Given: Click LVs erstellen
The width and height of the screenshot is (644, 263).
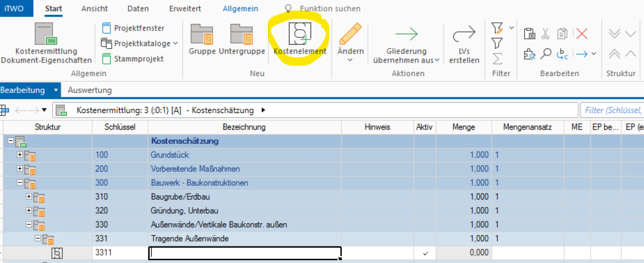Looking at the screenshot, I should pyautogui.click(x=464, y=44).
